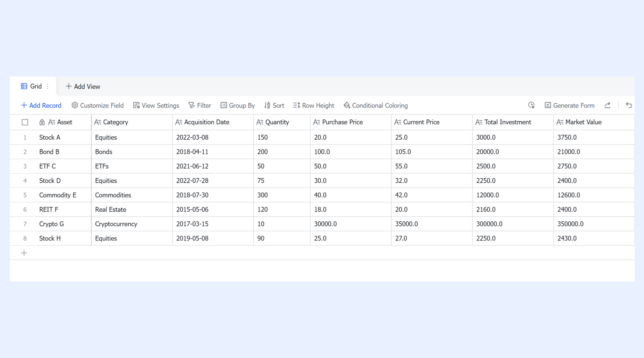Click the market value cell 3750.0
Image resolution: width=644 pixels, height=358 pixels.
point(594,138)
